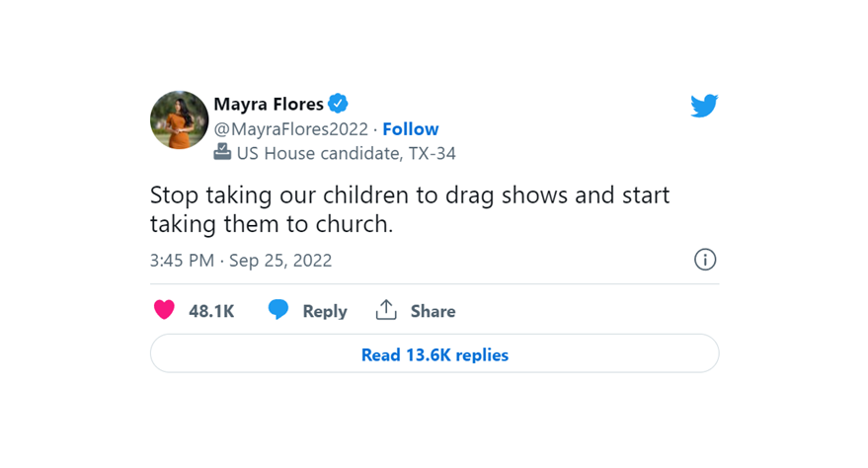Click the share arrow icon
Image resolution: width=868 pixels, height=468 pixels.
click(x=386, y=310)
